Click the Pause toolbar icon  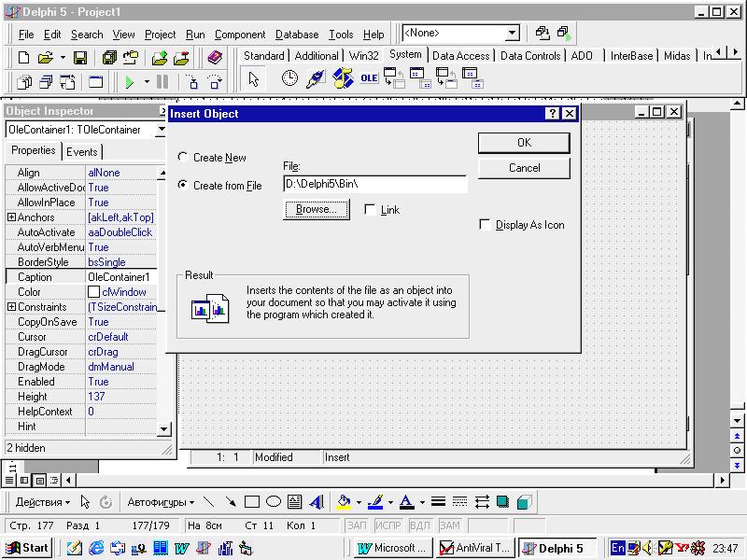click(162, 82)
